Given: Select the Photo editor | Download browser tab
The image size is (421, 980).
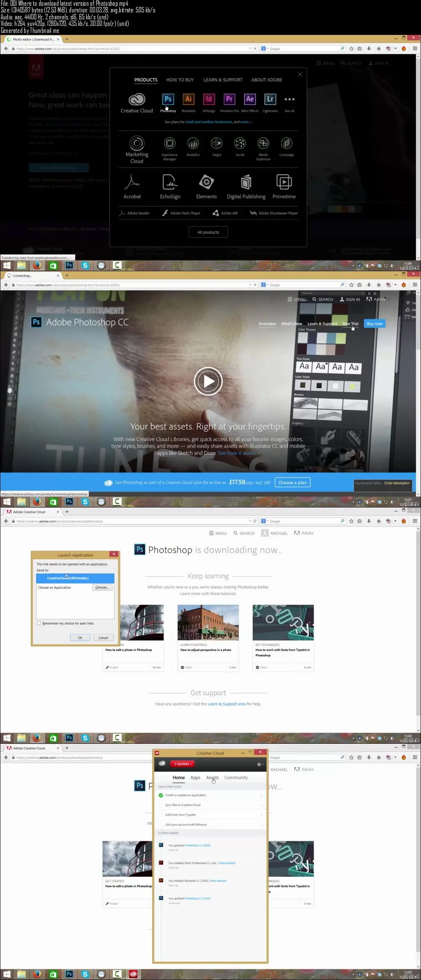Looking at the screenshot, I should pos(33,39).
